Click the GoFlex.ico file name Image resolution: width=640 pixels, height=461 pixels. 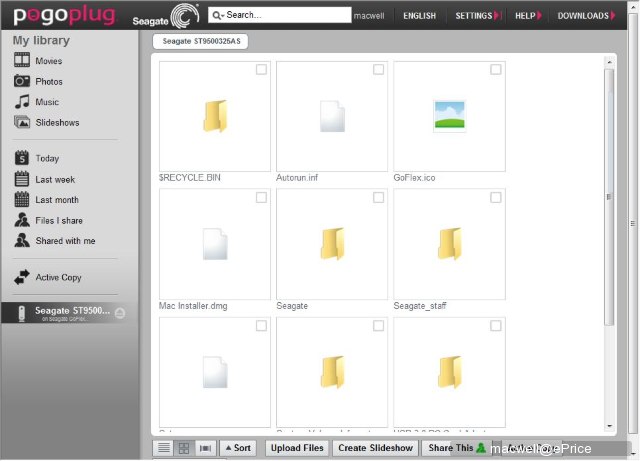[x=414, y=178]
